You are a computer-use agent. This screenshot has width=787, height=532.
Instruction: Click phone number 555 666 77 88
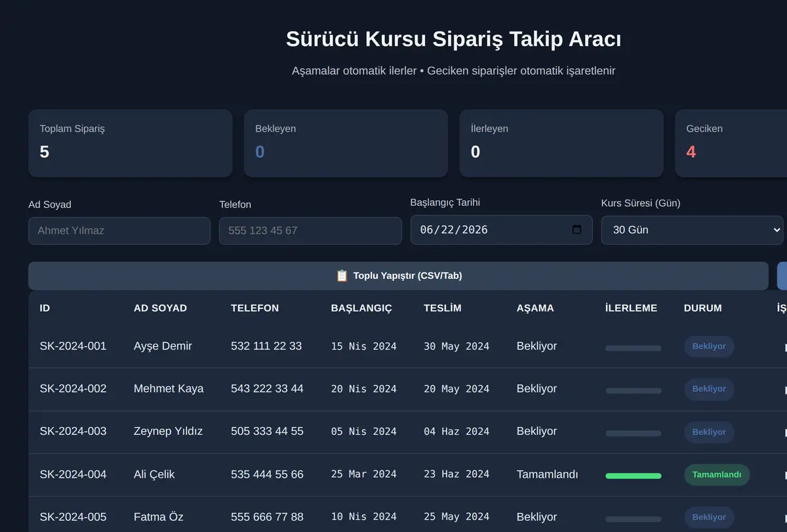coord(267,517)
